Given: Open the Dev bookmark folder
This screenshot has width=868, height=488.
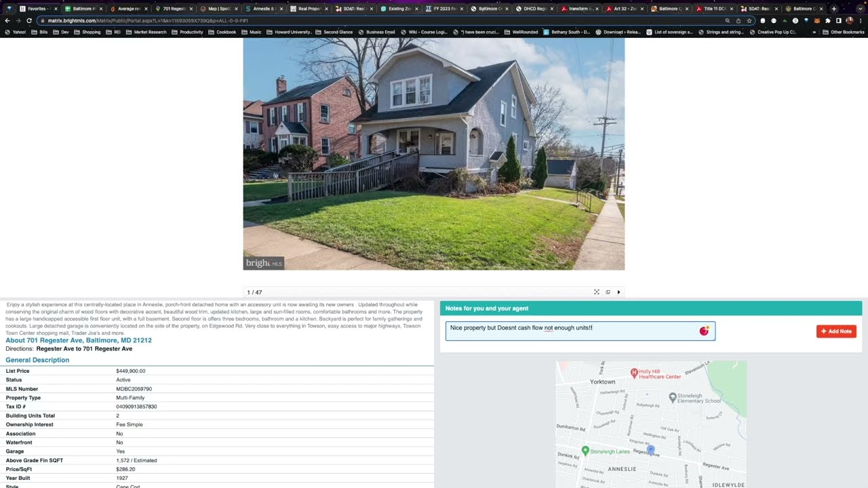Looking at the screenshot, I should 61,32.
